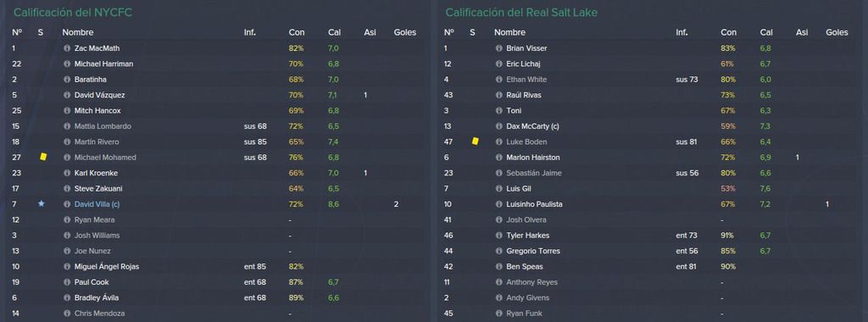This screenshot has width=868, height=322.
Task: Open player profile of Luisinho Paulista
Action: [x=534, y=204]
